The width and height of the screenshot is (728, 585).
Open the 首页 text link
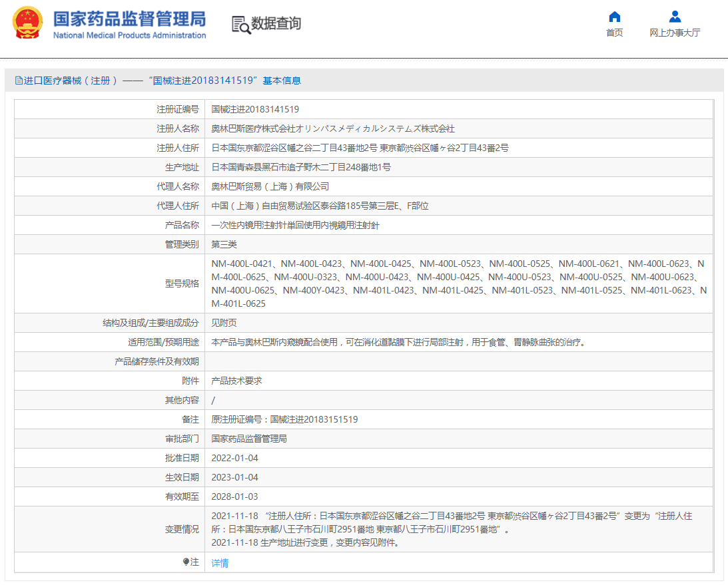[x=614, y=33]
